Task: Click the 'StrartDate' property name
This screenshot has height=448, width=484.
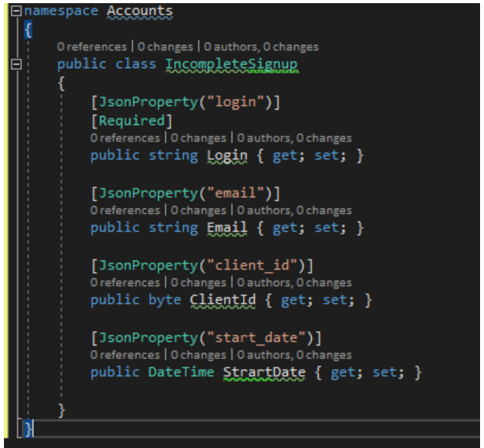Action: 265,372
